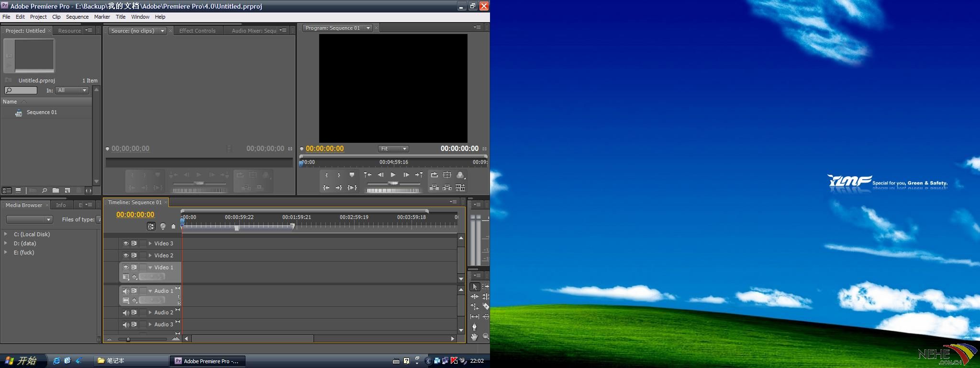Click the timeline zoom slider handle

(128, 339)
